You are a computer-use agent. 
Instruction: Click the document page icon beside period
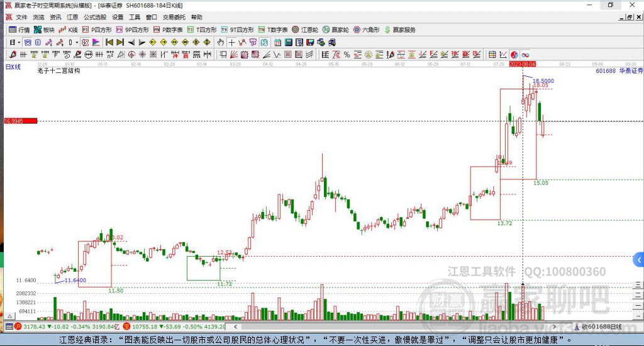click(x=38, y=42)
